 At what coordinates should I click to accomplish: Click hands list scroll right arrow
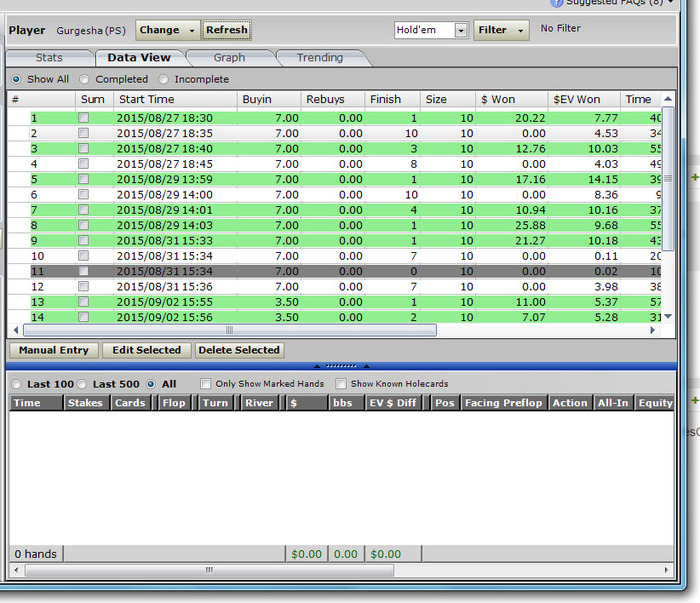pyautogui.click(x=666, y=570)
